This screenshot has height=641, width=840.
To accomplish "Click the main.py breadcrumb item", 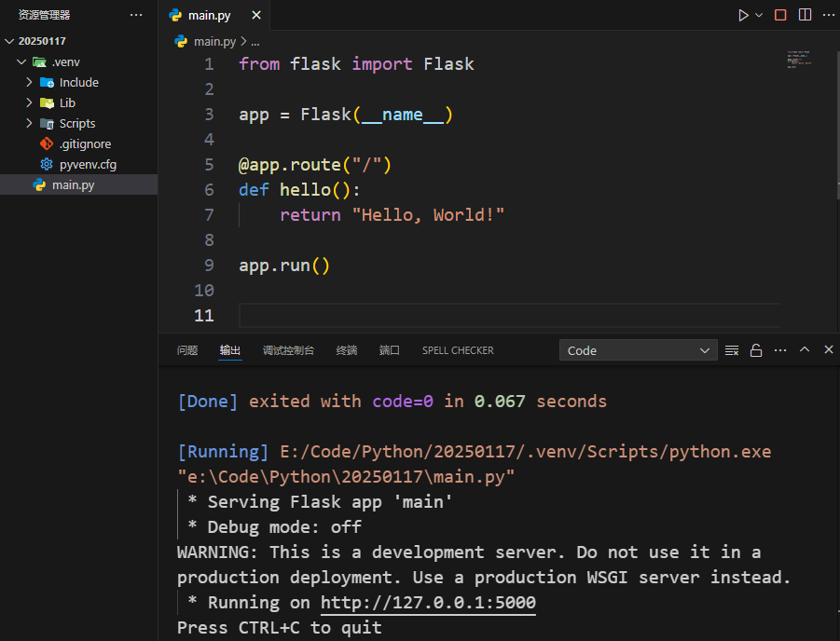I will tap(214, 41).
